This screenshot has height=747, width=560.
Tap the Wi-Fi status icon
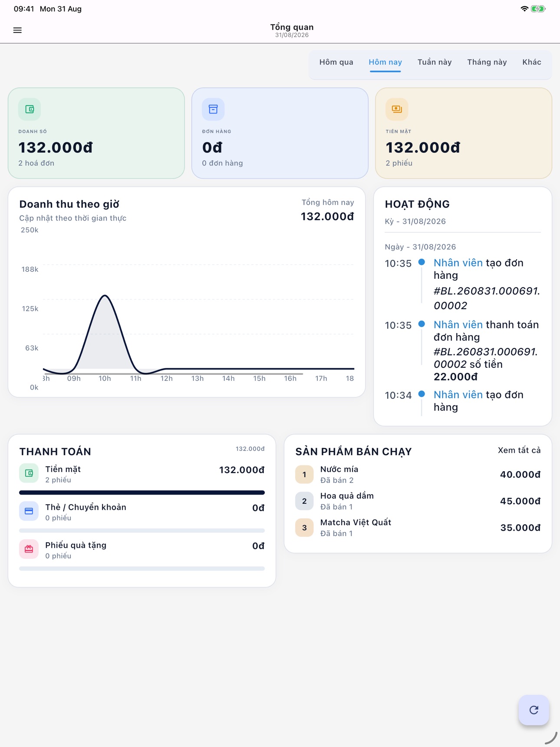pyautogui.click(x=524, y=9)
